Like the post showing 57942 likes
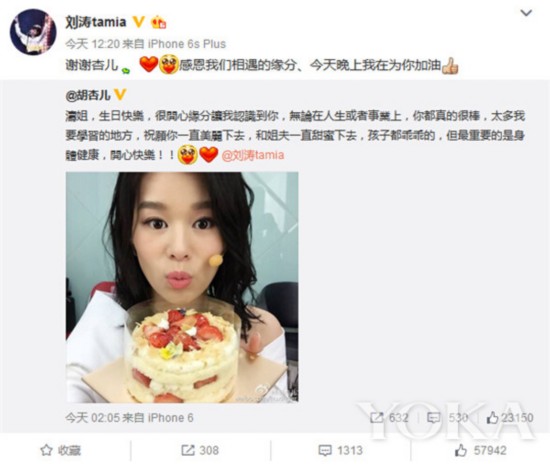550x468 pixels. click(x=481, y=450)
